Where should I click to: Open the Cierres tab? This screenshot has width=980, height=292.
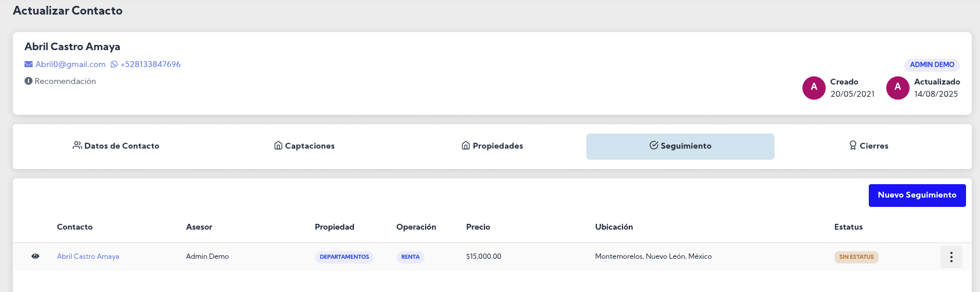pyautogui.click(x=868, y=146)
